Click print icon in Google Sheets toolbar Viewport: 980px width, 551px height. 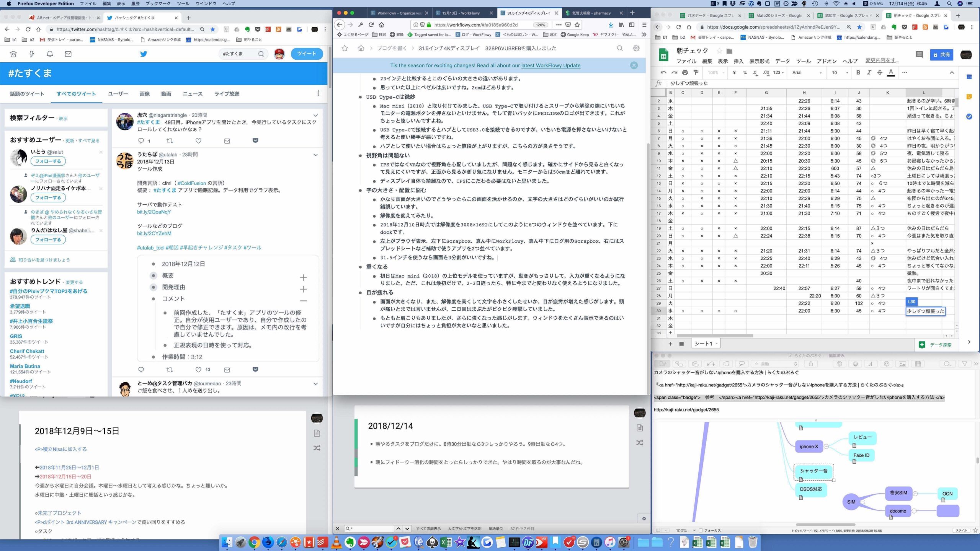click(x=685, y=72)
